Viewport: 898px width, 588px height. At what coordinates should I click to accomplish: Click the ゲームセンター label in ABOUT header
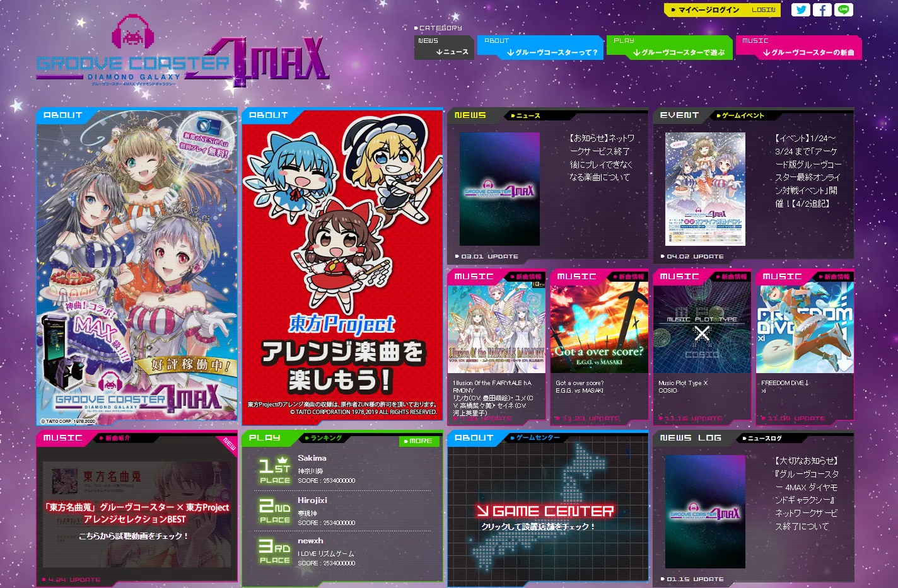click(x=535, y=437)
